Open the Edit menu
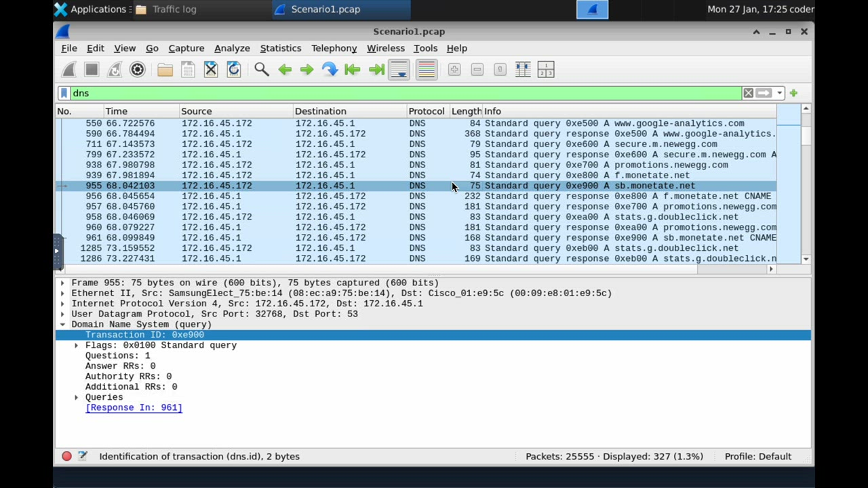The width and height of the screenshot is (868, 488). coord(96,48)
